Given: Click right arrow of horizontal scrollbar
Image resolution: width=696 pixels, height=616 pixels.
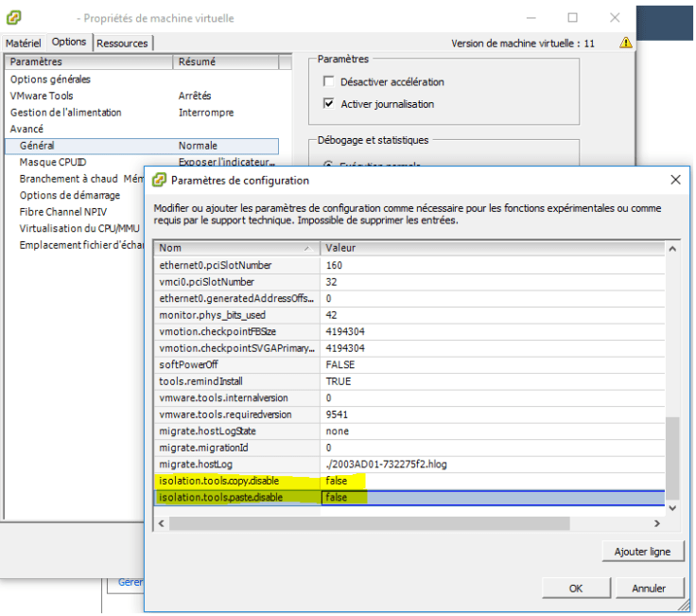Looking at the screenshot, I should [657, 523].
